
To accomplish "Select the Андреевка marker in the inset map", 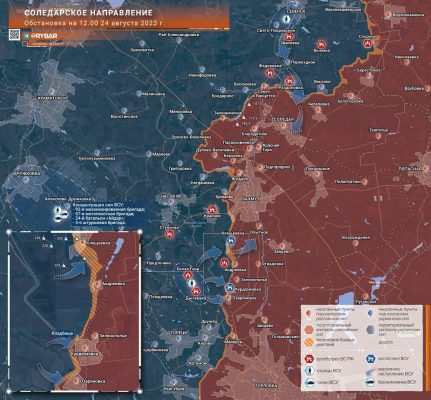I will click(x=98, y=284).
